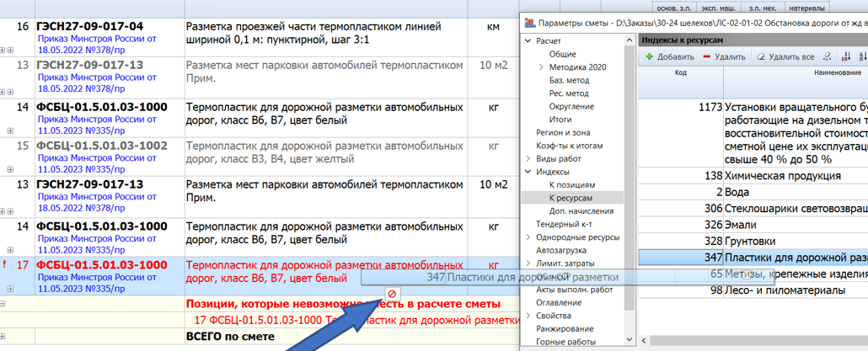Click the ВСЕГО по смете label
The image size is (868, 351).
228,336
